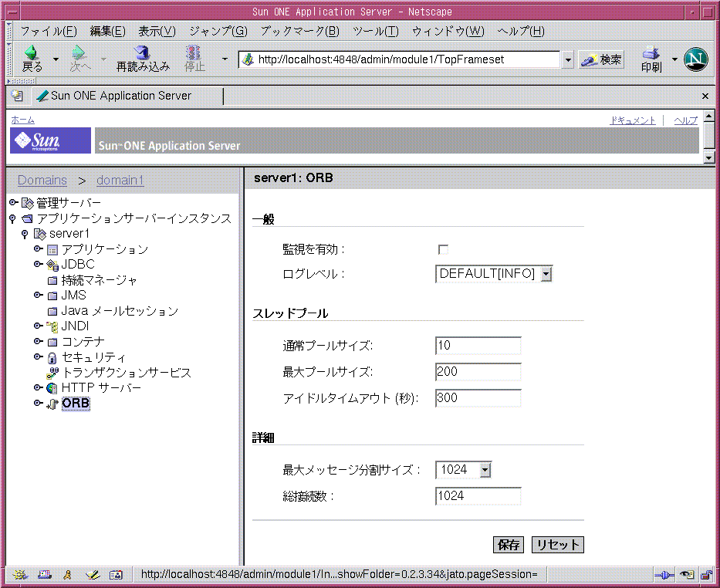Open the Print button dropdown arrow

coord(674,59)
